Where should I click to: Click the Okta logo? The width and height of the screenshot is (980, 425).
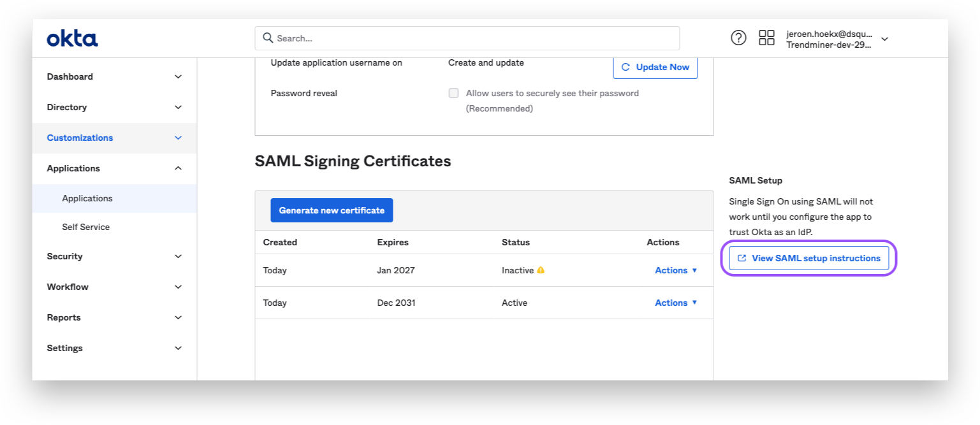[72, 39]
